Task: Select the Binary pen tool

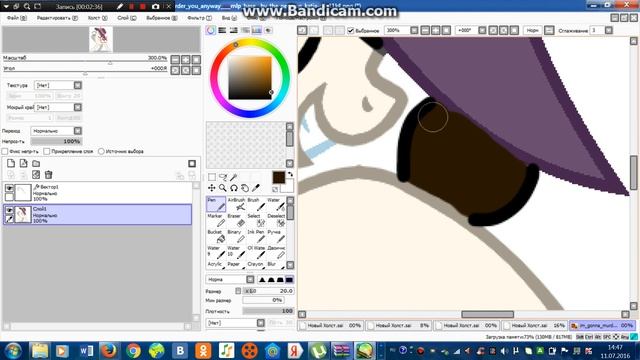Action: tap(236, 236)
